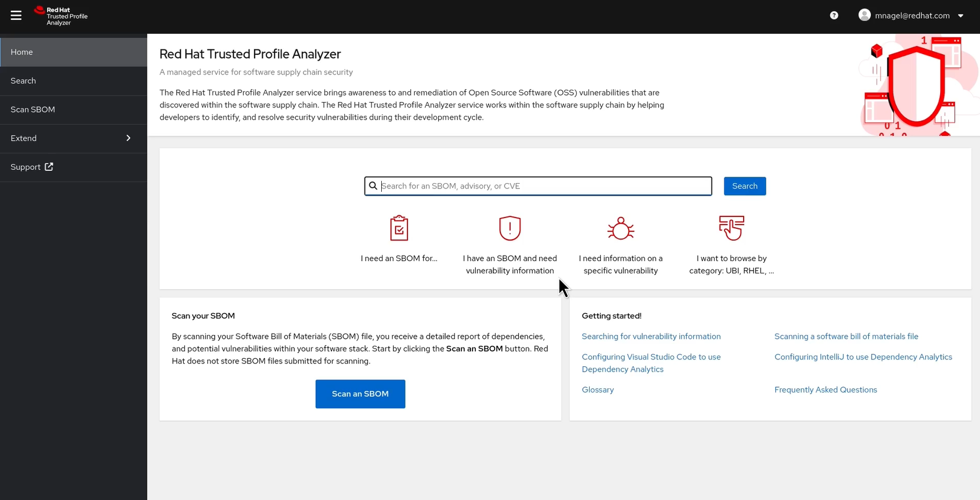980x500 pixels.
Task: Click the 'Scan your SBOM' card heading
Action: [x=204, y=316]
